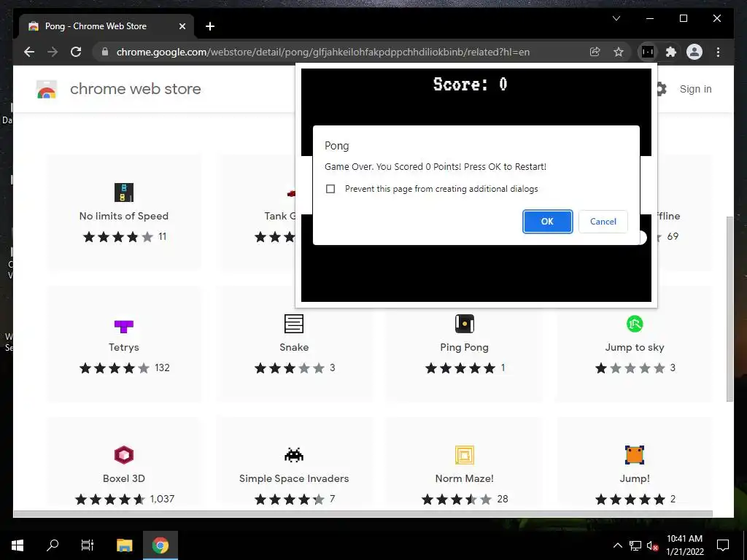Click the Boxel 3D title

pyautogui.click(x=124, y=478)
